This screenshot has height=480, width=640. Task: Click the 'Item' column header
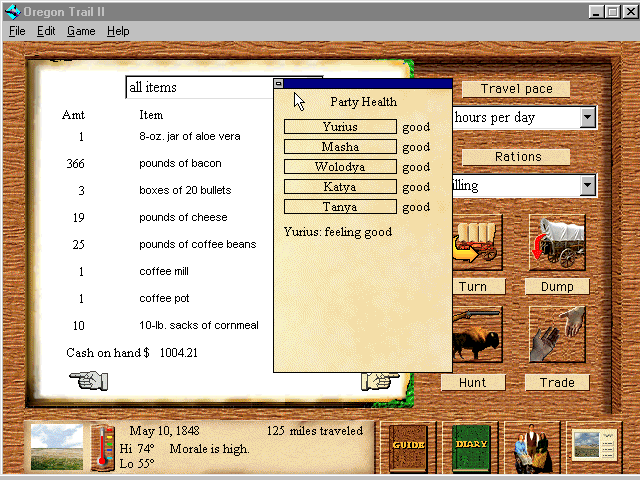tap(151, 115)
